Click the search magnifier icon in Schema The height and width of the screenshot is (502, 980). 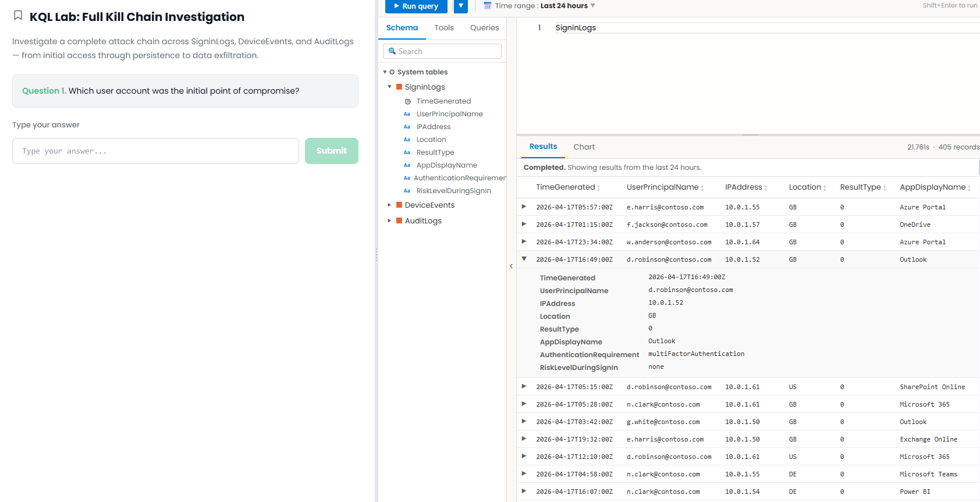pos(392,51)
